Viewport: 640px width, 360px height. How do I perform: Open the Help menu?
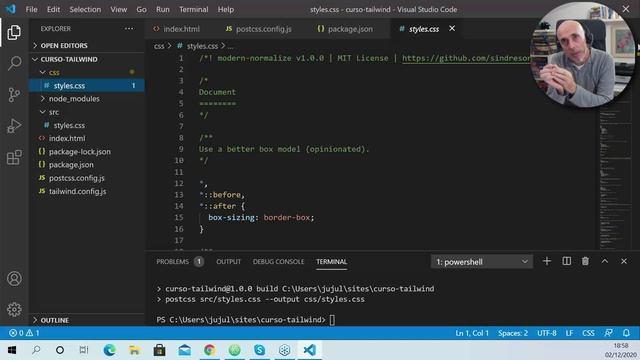(226, 9)
